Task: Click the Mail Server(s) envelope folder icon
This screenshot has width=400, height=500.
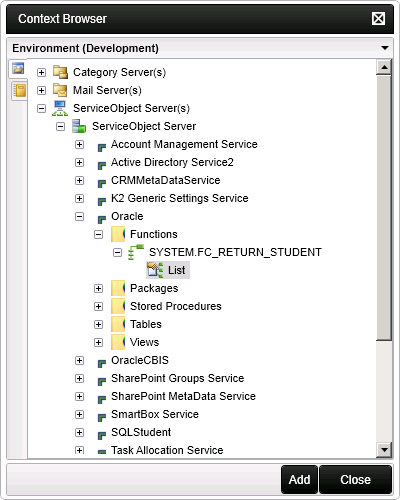Action: point(60,90)
